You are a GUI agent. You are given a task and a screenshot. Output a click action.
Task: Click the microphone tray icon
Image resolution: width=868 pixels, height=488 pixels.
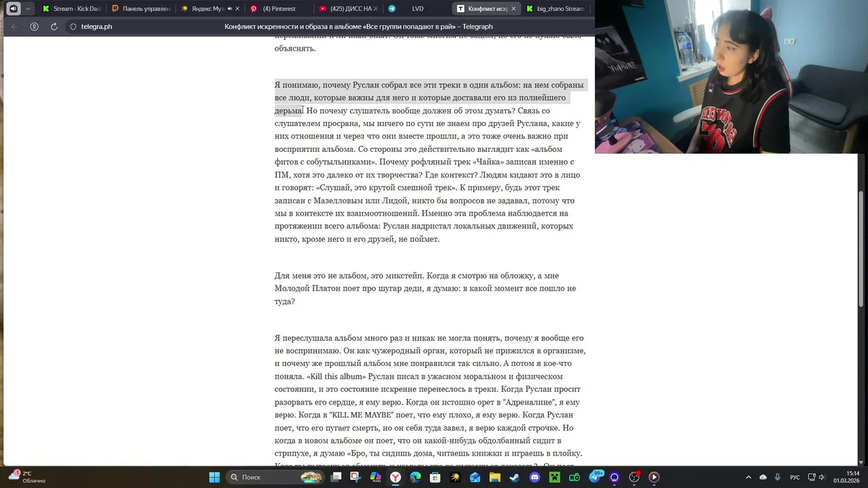pyautogui.click(x=777, y=477)
